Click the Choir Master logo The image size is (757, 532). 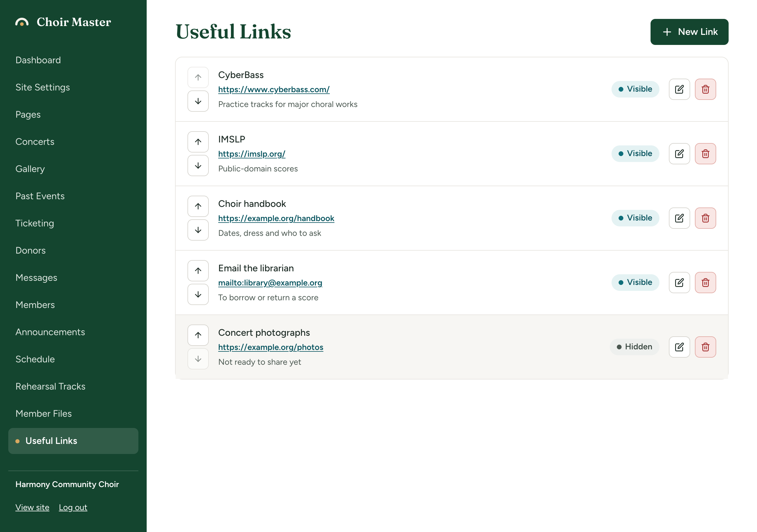63,22
